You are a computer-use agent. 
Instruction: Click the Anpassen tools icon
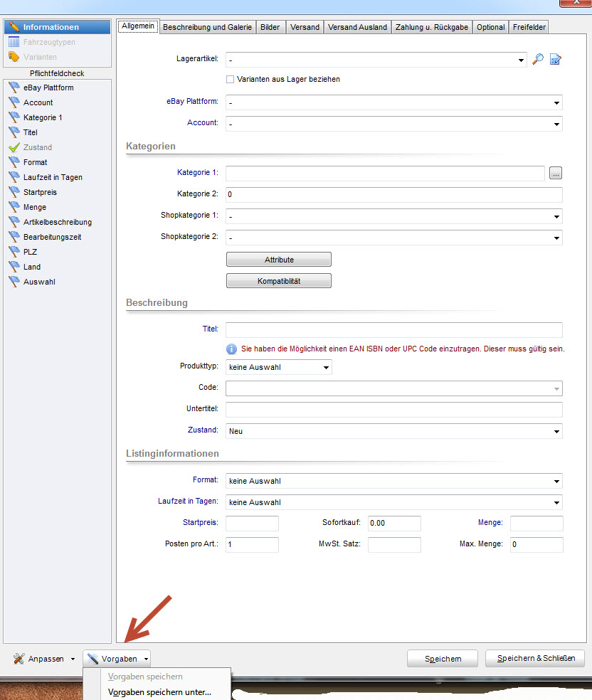pyautogui.click(x=19, y=659)
